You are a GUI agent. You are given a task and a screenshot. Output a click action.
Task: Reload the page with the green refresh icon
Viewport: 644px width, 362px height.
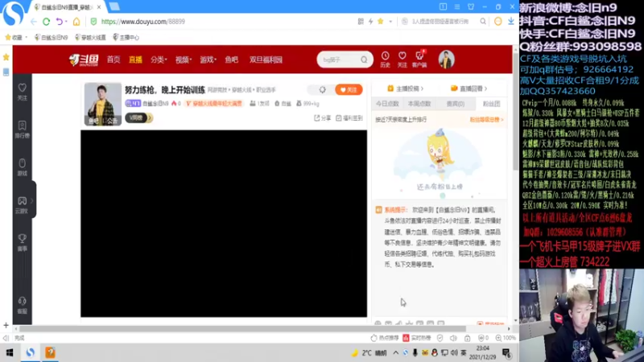pos(47,22)
